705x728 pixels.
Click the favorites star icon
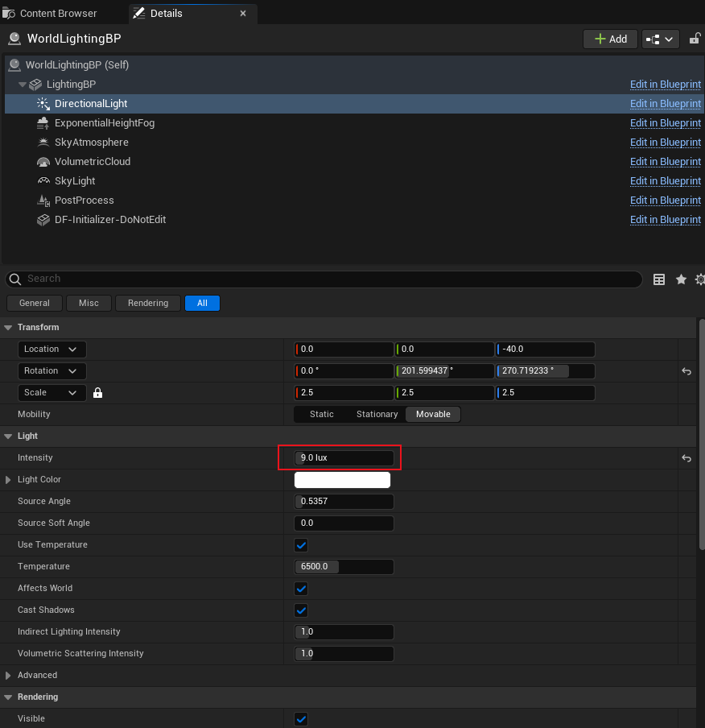[681, 279]
